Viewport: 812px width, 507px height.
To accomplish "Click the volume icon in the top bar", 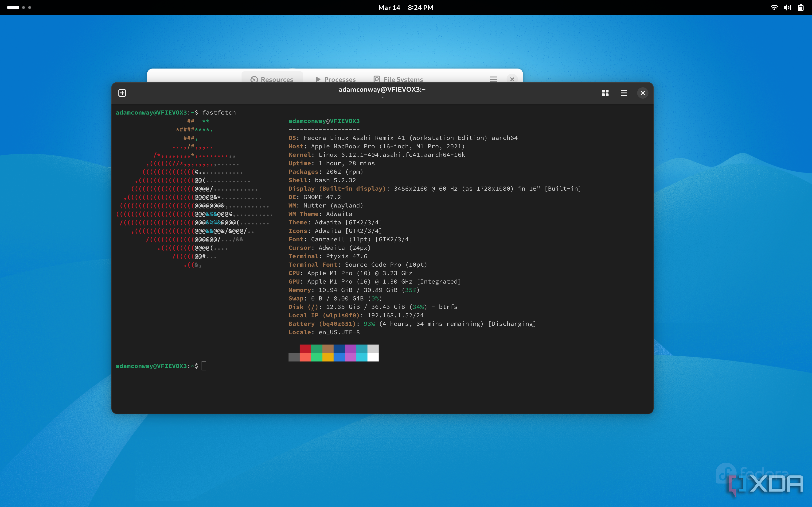I will coord(787,7).
